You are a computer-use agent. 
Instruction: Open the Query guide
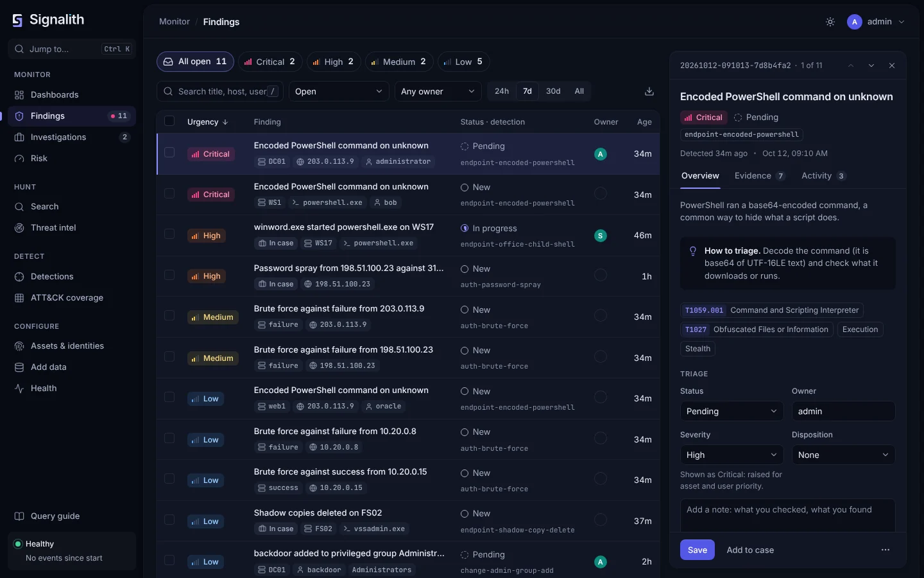[72, 516]
